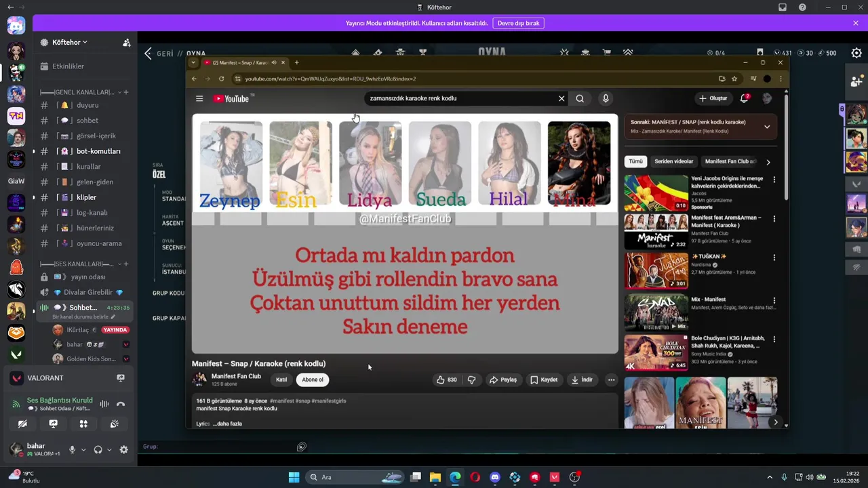The image size is (868, 488).
Task: Expand description with ...daha fazla
Action: tap(227, 424)
